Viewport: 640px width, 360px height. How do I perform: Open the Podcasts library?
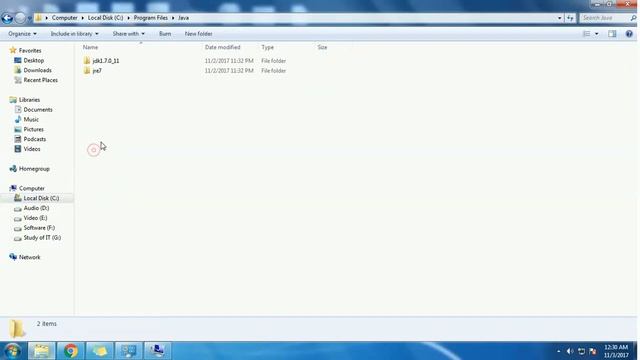tap(35, 139)
